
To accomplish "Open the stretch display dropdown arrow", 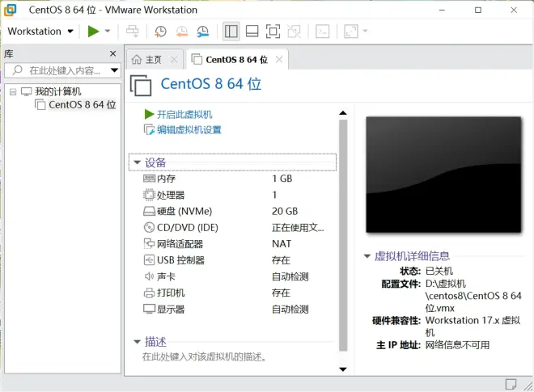I will pyautogui.click(x=365, y=32).
